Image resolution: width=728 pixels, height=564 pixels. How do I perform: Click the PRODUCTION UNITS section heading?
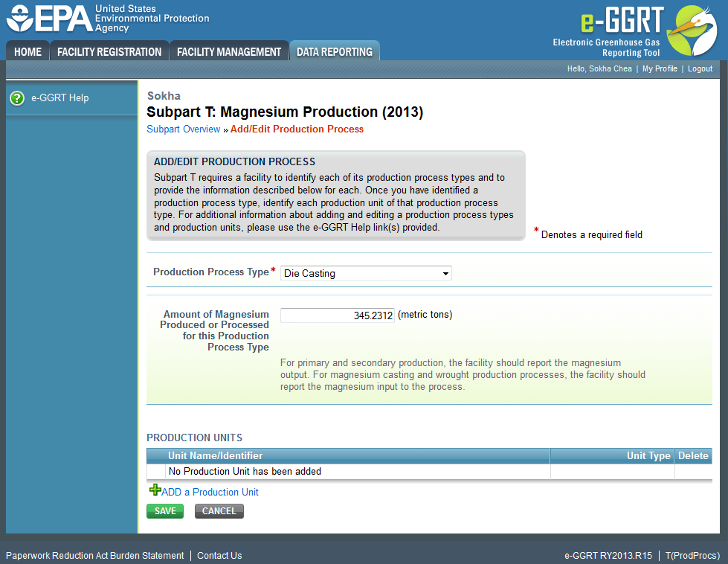click(195, 438)
